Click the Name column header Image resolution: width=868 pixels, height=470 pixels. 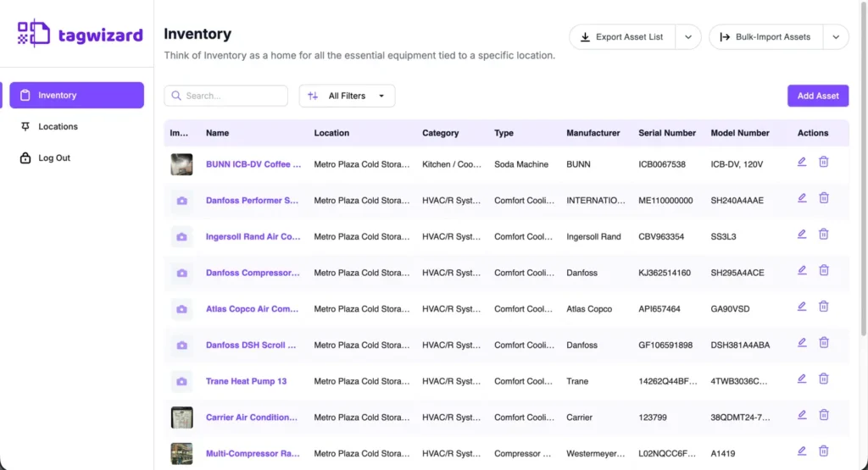coord(218,133)
